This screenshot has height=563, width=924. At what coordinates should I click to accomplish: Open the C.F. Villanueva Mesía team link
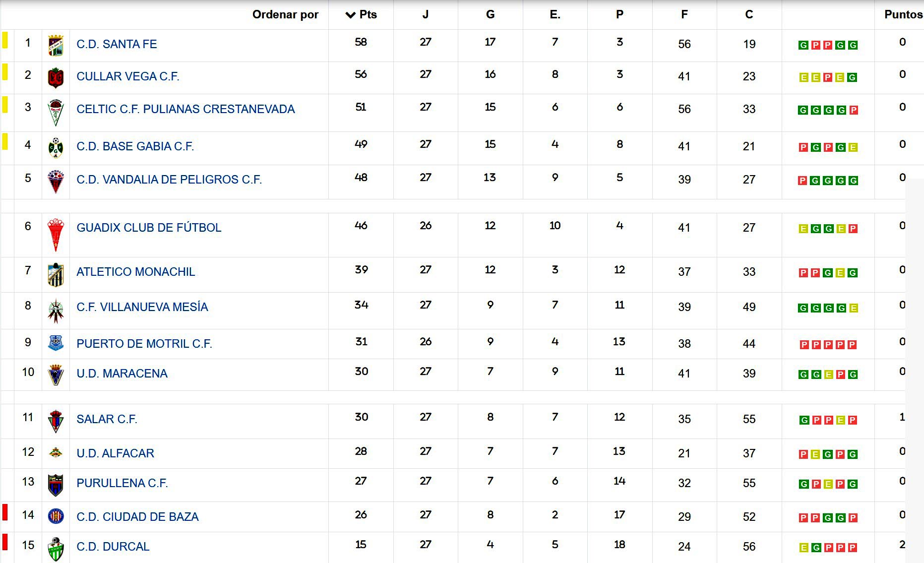coord(142,307)
